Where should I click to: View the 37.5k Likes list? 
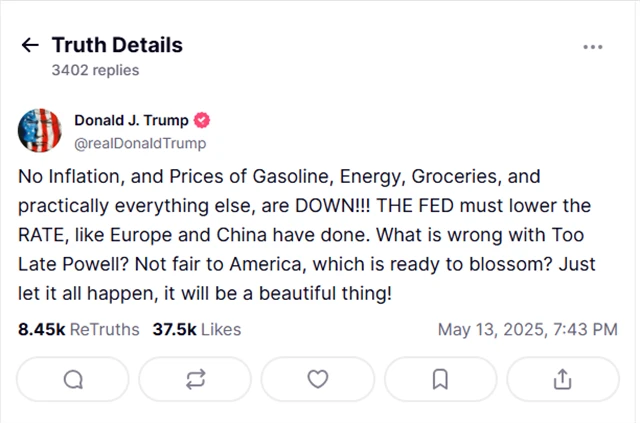coord(196,329)
